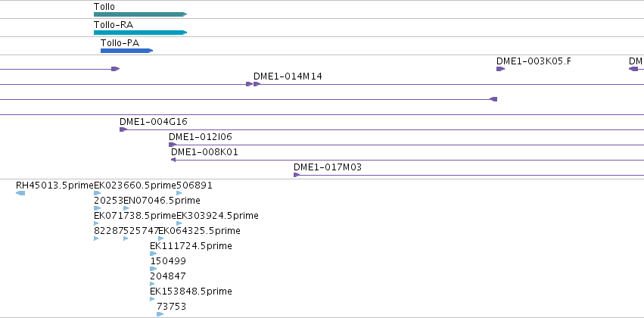Select the DME1-012I06 arrow glyph
Viewport: 644px width, 318px height.
click(x=173, y=145)
